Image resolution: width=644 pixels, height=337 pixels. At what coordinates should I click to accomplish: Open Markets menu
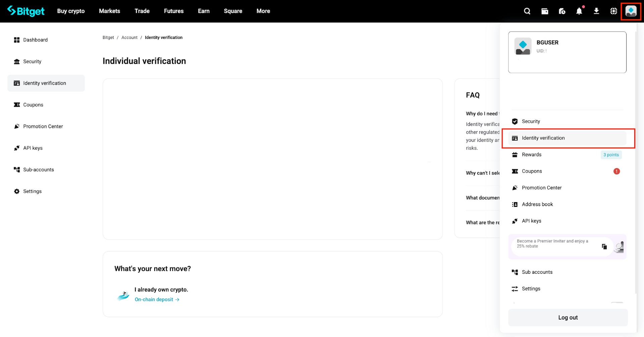(109, 11)
